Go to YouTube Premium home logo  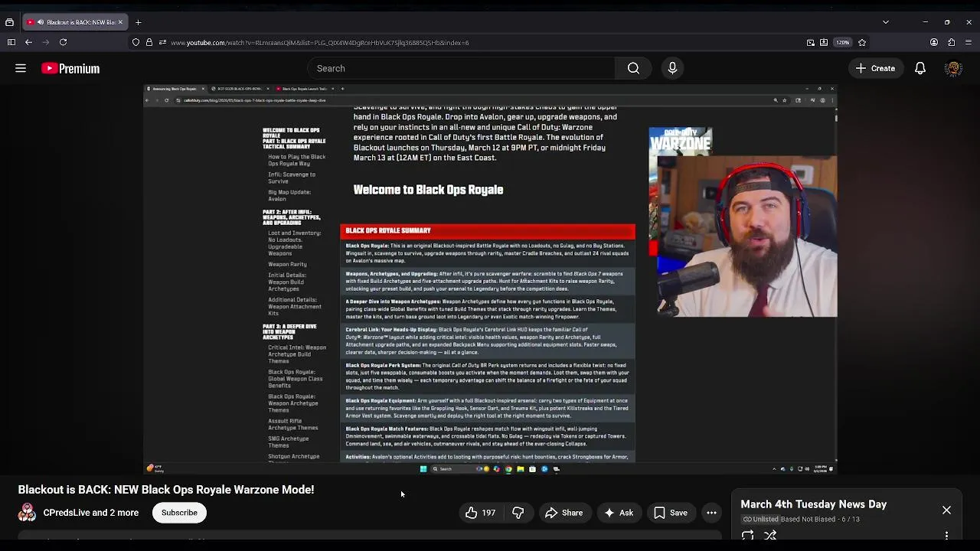click(x=70, y=68)
